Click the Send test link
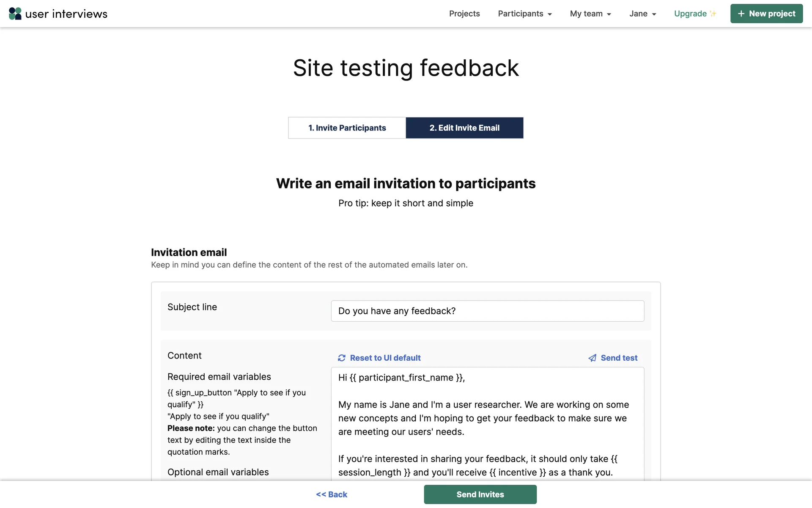 tap(619, 358)
